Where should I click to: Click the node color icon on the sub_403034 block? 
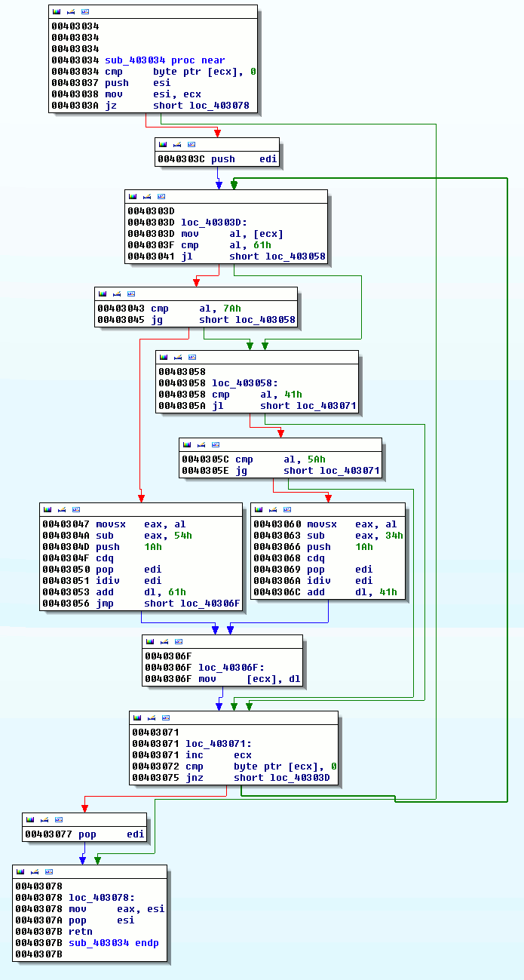coord(57,12)
